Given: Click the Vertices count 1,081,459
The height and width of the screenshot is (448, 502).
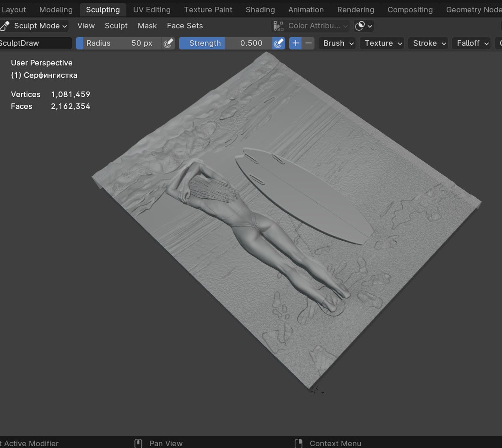Looking at the screenshot, I should click(x=70, y=94).
